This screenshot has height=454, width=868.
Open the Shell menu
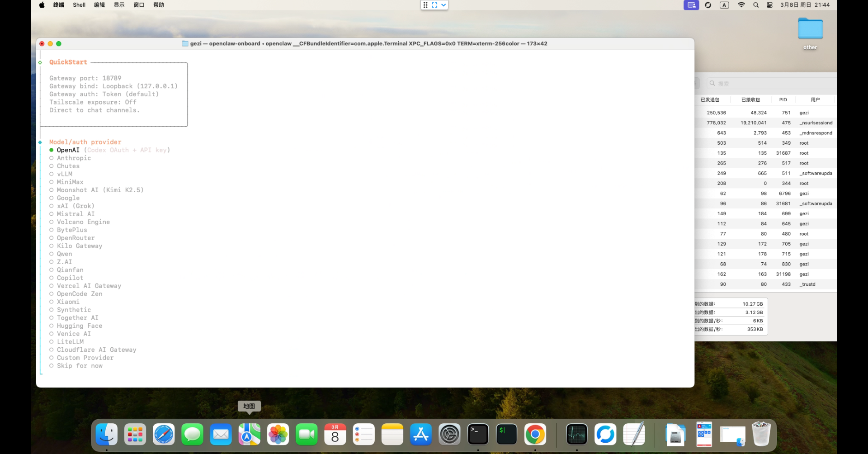[79, 5]
